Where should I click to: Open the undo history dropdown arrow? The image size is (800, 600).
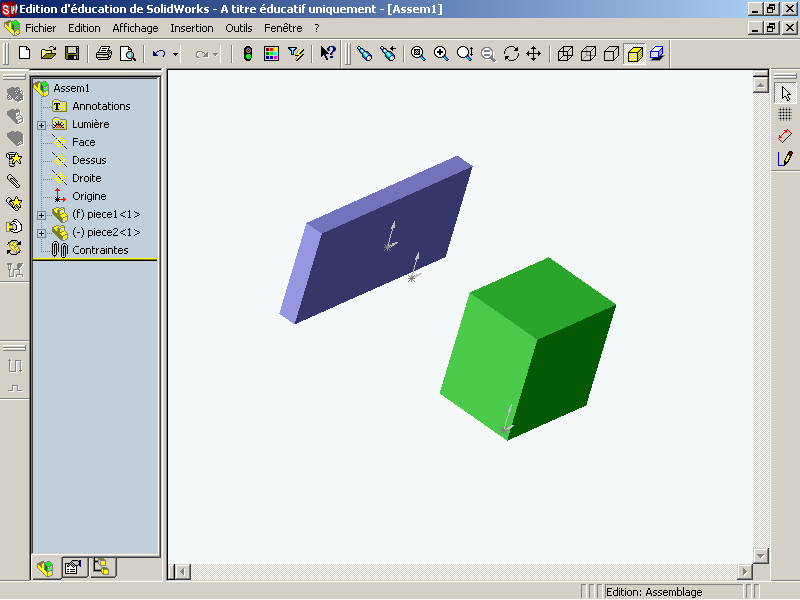click(x=175, y=54)
